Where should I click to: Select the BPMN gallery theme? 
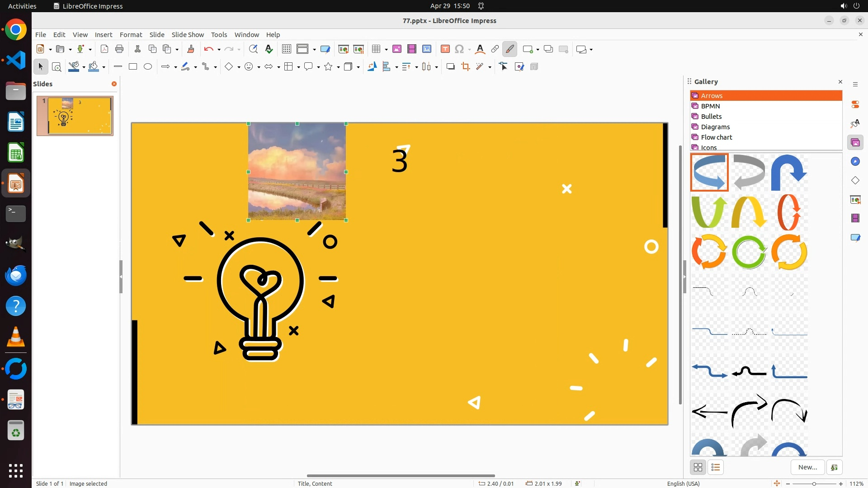pos(710,106)
